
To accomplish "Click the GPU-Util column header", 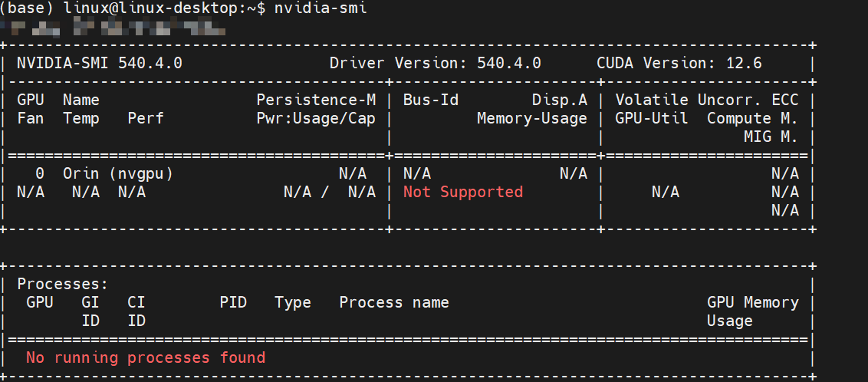I will coord(651,118).
